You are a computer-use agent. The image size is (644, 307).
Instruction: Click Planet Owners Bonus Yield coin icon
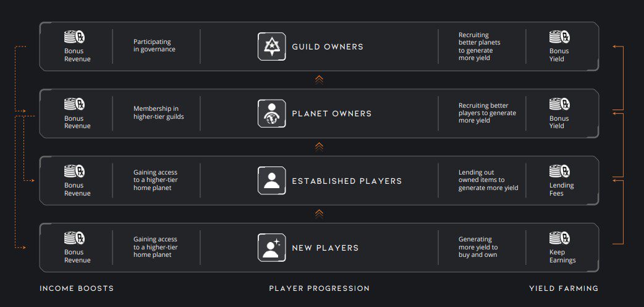pos(559,104)
